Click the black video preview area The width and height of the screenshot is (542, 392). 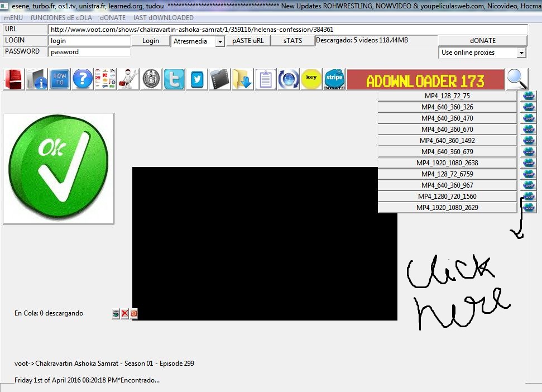265,243
